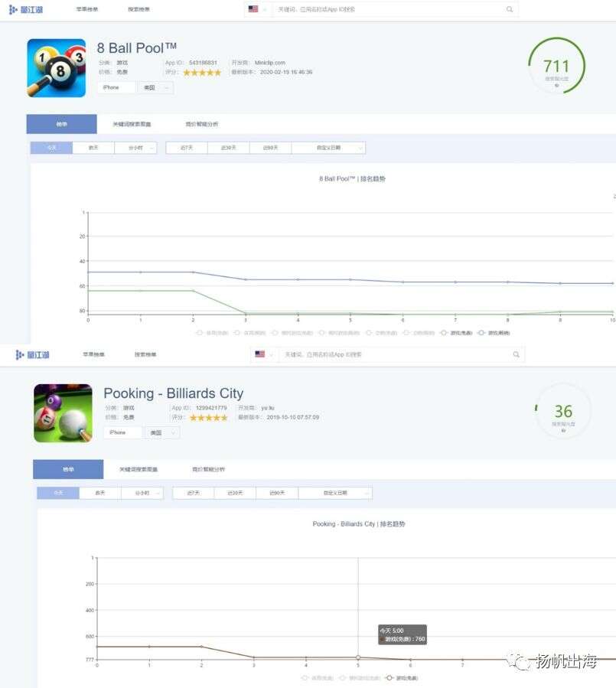This screenshot has height=688, width=616.
Task: Open the third analysis tab for Pooking
Action: pyautogui.click(x=208, y=469)
